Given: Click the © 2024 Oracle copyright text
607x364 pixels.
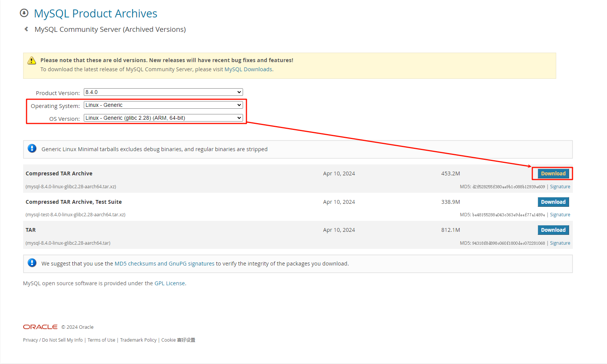Looking at the screenshot, I should point(77,327).
